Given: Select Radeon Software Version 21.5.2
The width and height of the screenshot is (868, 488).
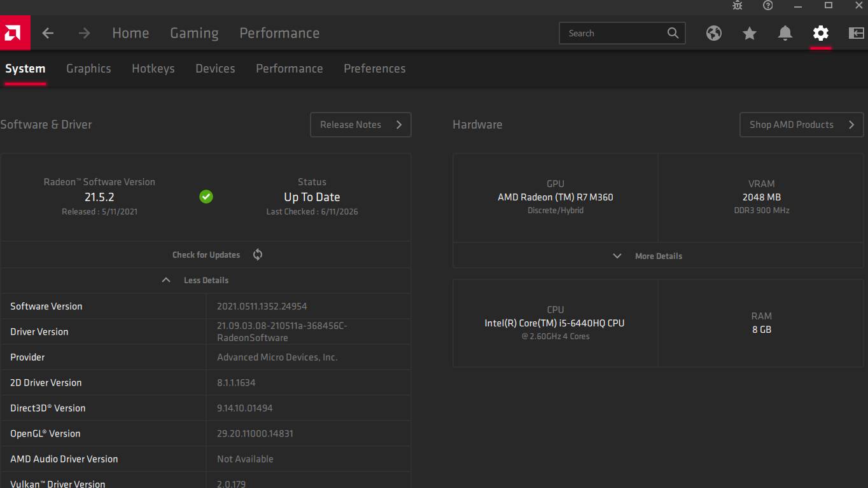Looking at the screenshot, I should tap(99, 197).
